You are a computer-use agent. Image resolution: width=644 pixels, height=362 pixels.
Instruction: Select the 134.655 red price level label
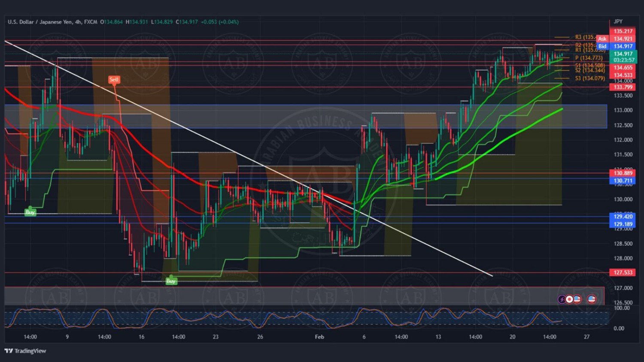tap(623, 68)
